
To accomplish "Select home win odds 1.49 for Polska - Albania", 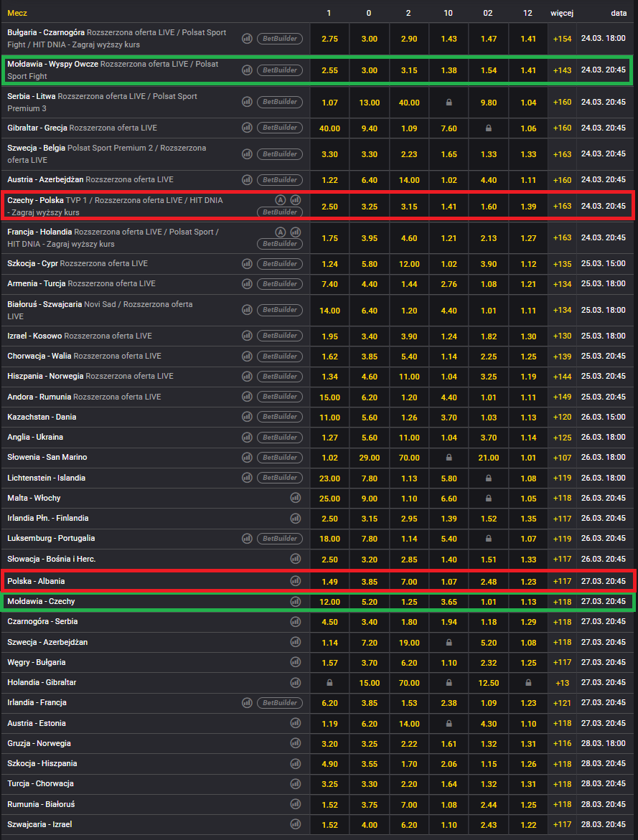I will click(329, 581).
